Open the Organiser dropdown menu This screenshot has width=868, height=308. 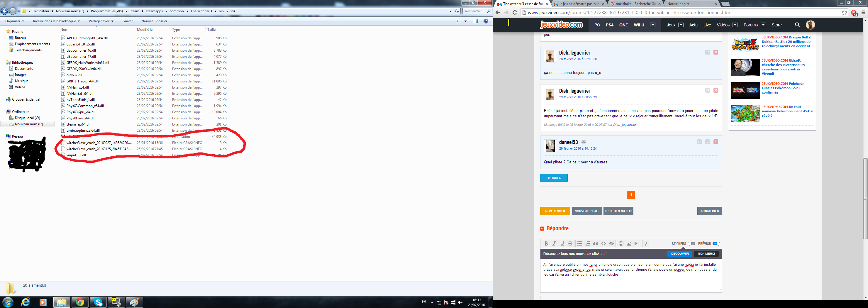coord(14,21)
